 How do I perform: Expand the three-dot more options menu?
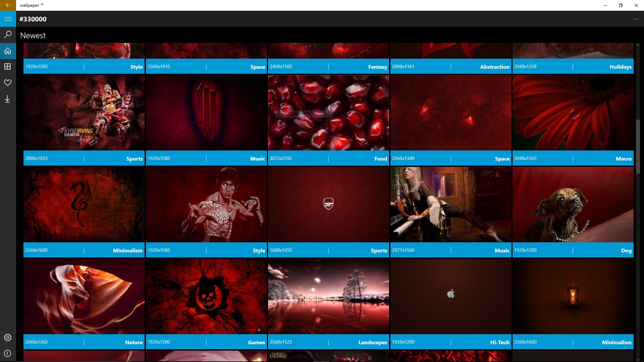pyautogui.click(x=636, y=19)
